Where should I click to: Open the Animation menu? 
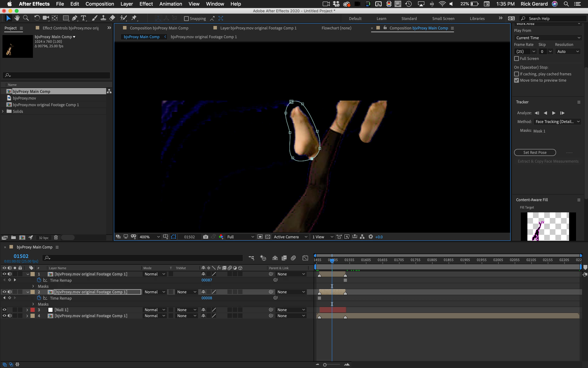[170, 4]
